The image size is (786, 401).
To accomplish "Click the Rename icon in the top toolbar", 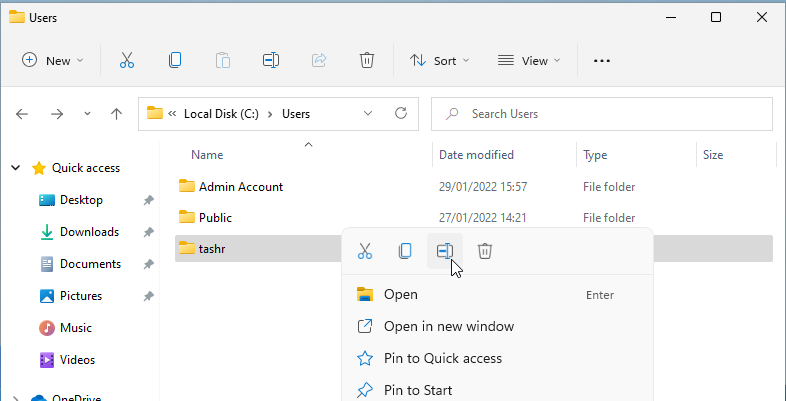I will [x=270, y=60].
